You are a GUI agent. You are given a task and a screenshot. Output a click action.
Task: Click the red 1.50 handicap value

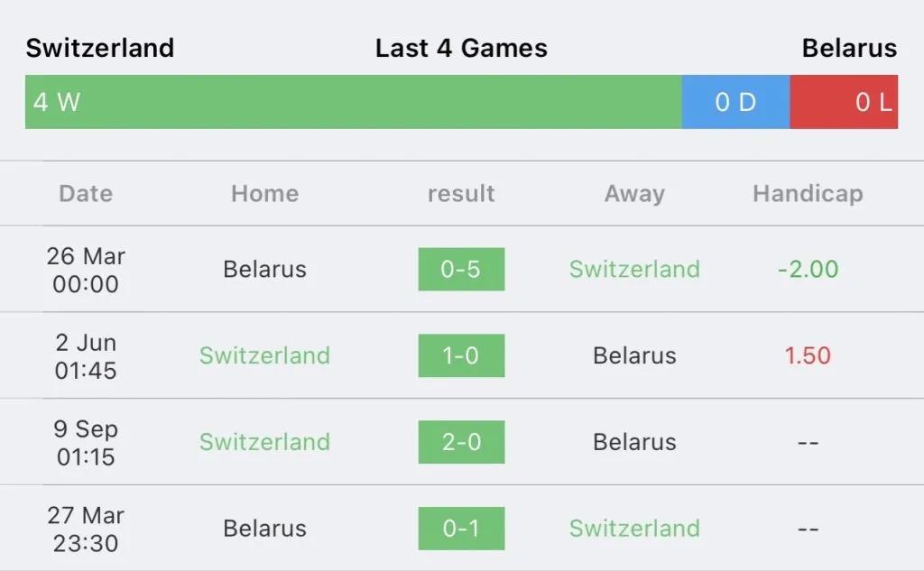(808, 355)
